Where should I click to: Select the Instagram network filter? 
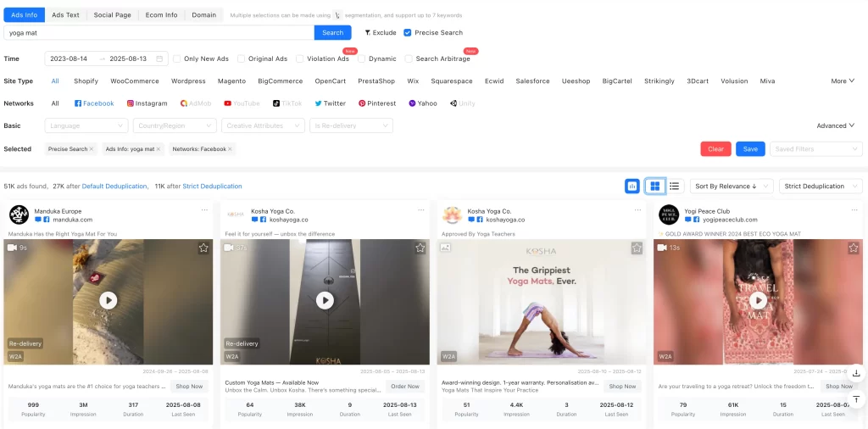(x=147, y=103)
